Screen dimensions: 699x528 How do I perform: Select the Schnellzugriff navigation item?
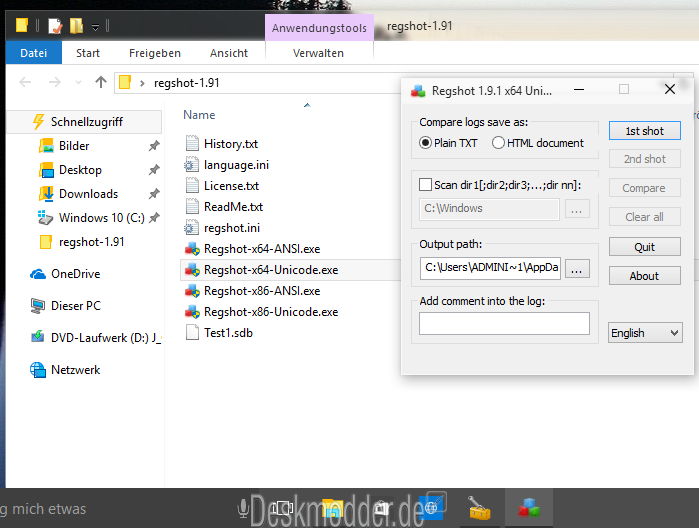point(84,122)
